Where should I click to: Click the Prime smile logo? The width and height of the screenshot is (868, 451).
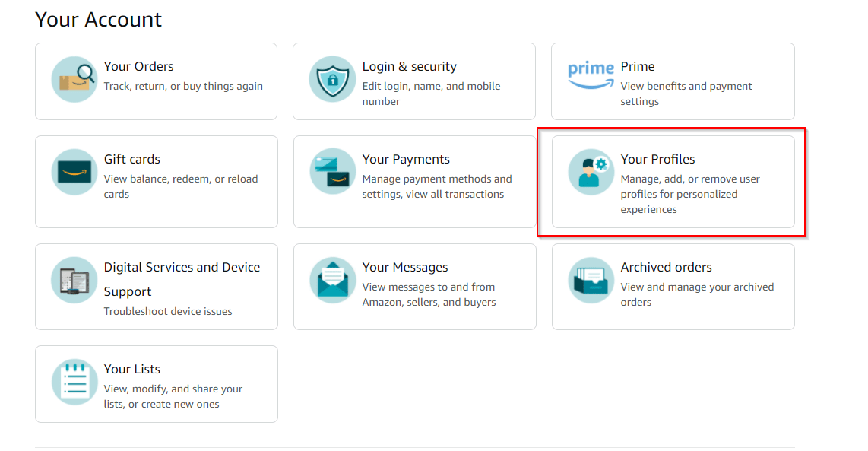click(591, 71)
